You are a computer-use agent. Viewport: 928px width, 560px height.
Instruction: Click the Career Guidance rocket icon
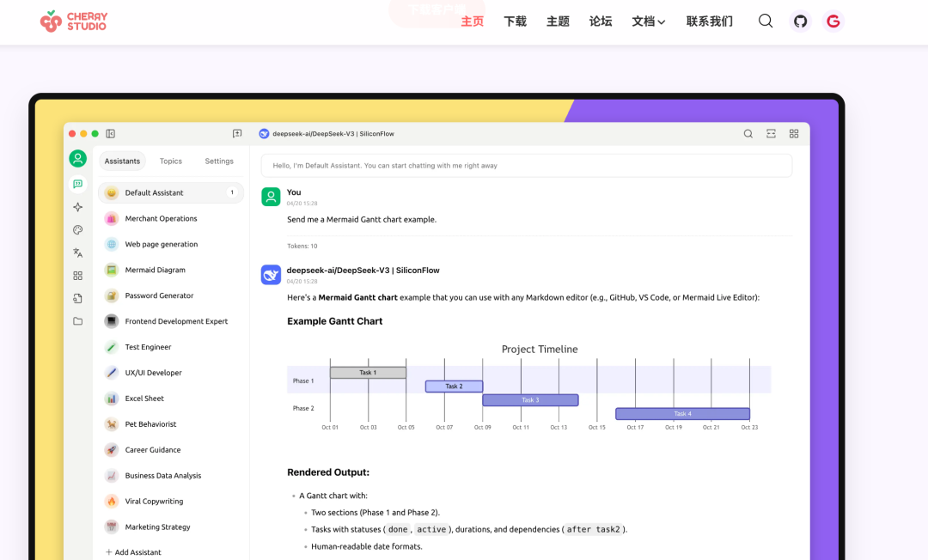click(111, 450)
